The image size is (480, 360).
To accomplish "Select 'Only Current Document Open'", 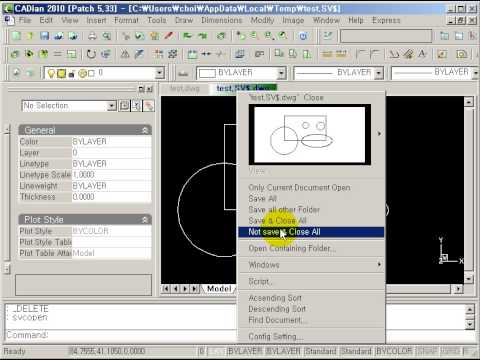I will tap(311, 188).
